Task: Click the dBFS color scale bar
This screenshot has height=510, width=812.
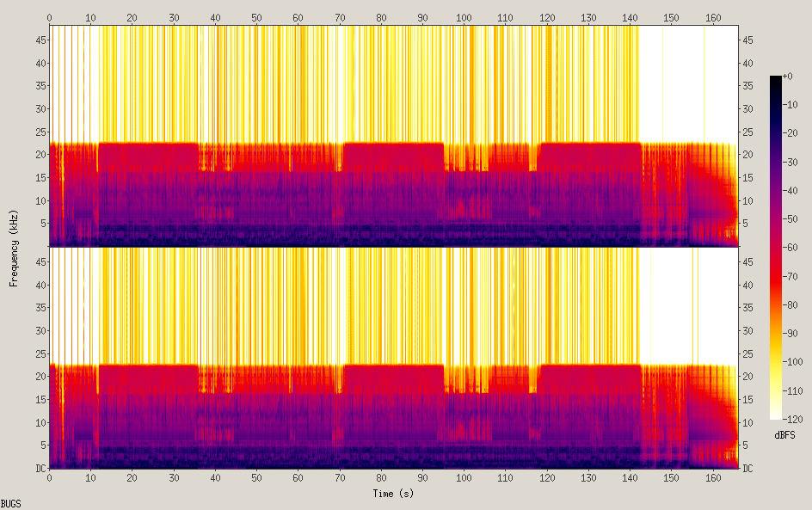Action: (776, 248)
